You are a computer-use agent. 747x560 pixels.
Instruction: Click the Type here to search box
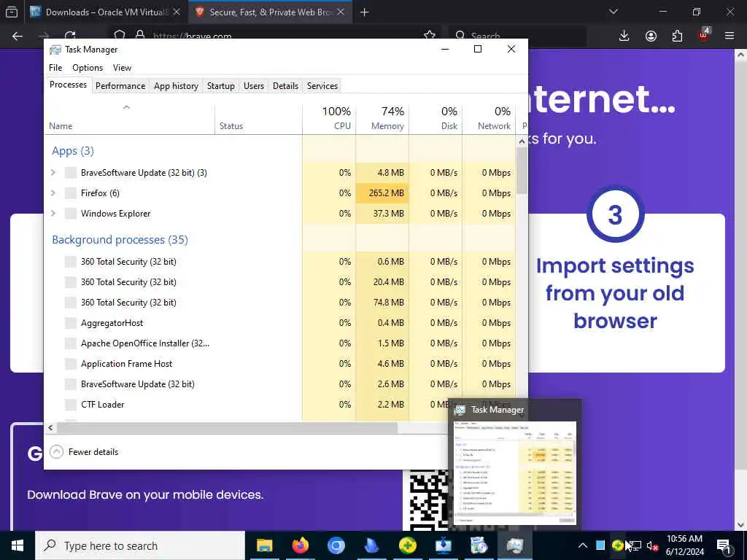pyautogui.click(x=140, y=545)
